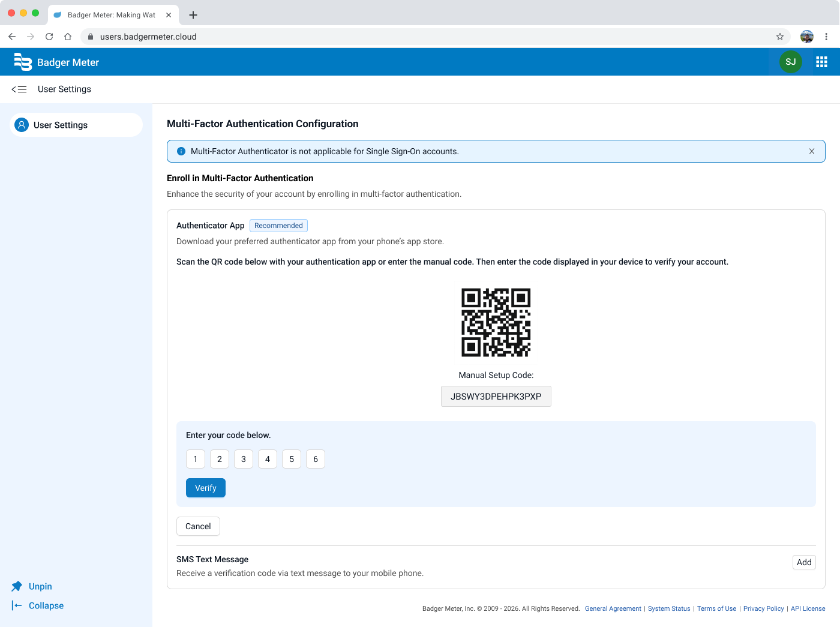Click the Badger Meter logo icon
Viewport: 840px width, 627px height.
pyautogui.click(x=23, y=62)
